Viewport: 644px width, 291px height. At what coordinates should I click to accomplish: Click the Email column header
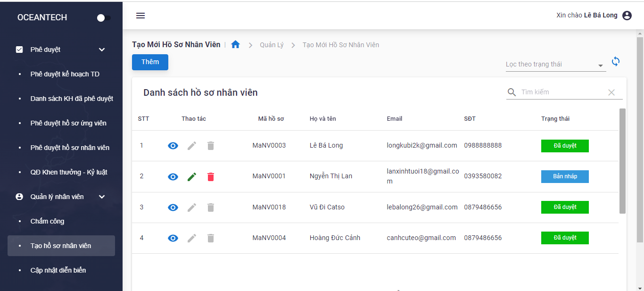[x=395, y=119]
